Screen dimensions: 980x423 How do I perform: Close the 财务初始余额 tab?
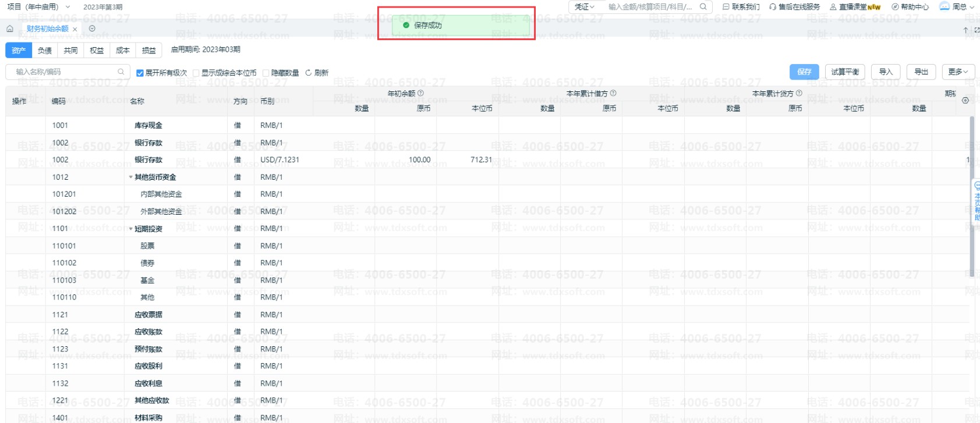point(75,29)
